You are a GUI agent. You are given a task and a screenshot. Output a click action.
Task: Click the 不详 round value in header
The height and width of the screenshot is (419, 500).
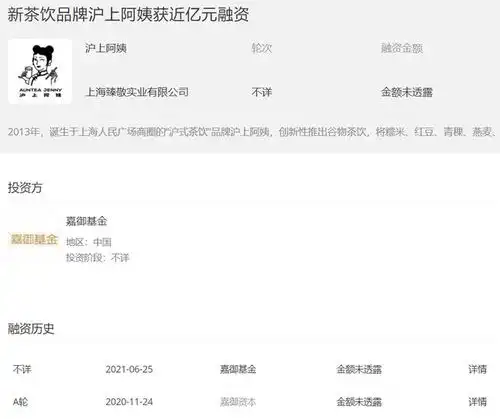point(262,92)
